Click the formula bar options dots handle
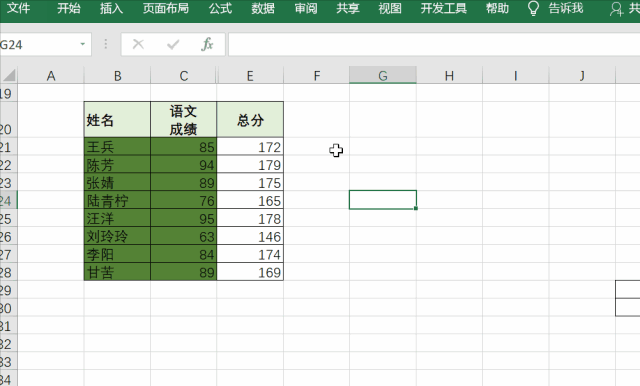The image size is (640, 386). tap(106, 44)
